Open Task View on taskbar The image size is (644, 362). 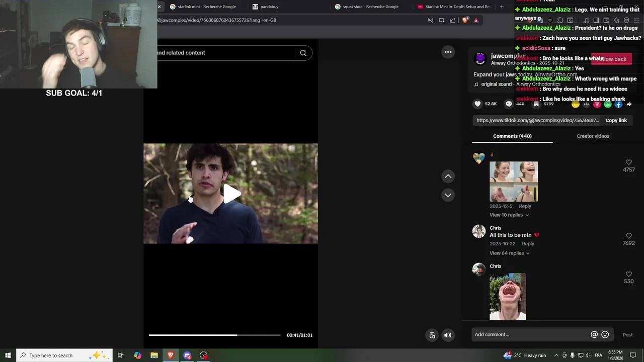pyautogui.click(x=121, y=355)
